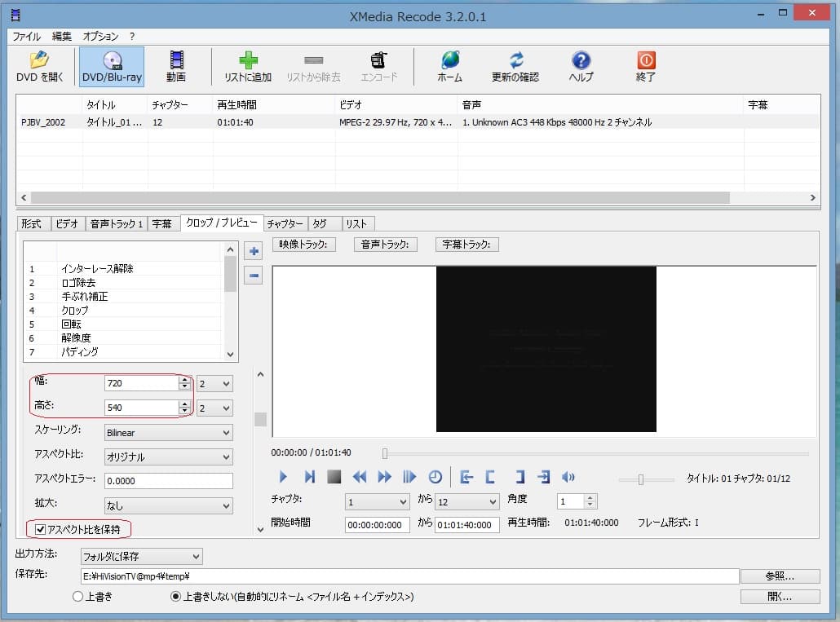Click the stop playback square button
This screenshot has height=622, width=840.
pyautogui.click(x=334, y=477)
